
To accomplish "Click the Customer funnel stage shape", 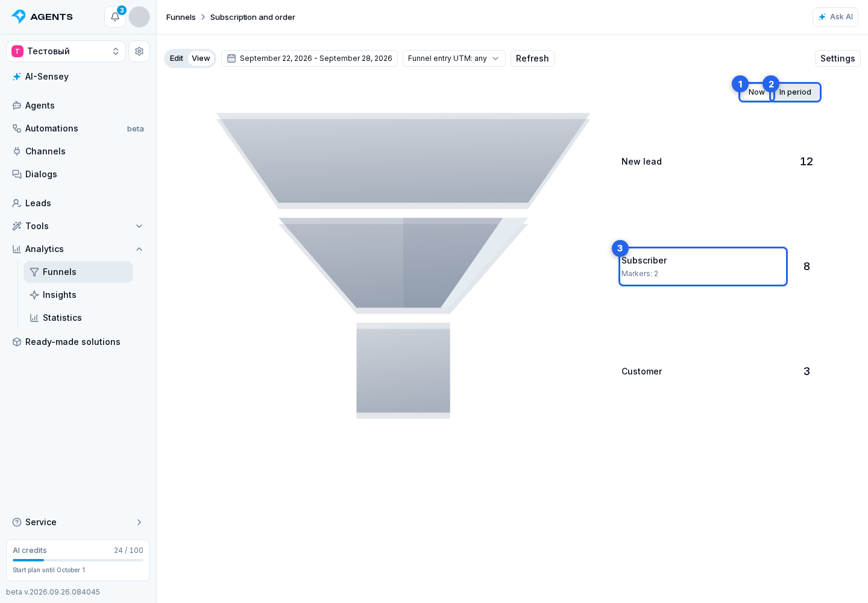I will [x=403, y=371].
